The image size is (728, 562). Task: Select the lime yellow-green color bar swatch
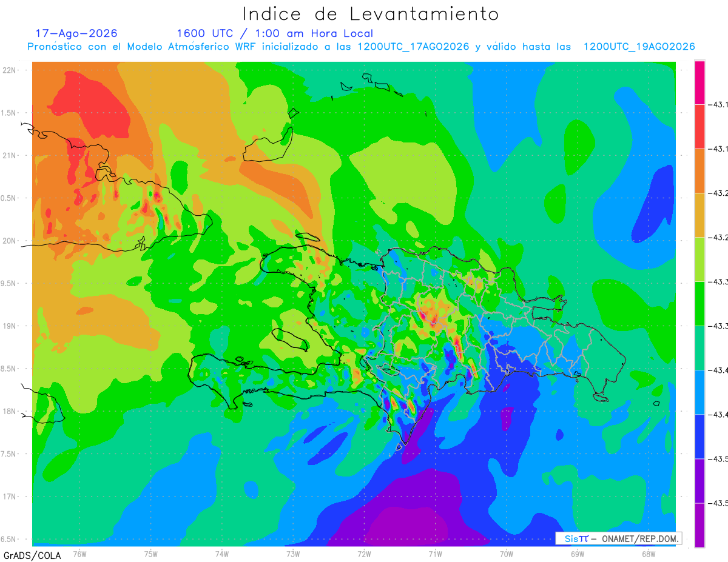click(x=699, y=259)
